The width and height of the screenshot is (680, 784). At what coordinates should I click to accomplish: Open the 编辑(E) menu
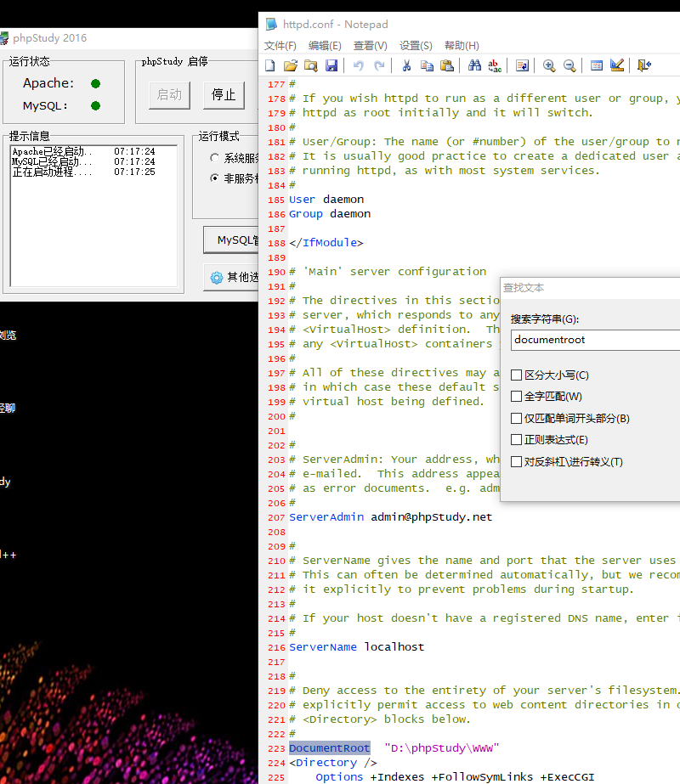point(325,46)
